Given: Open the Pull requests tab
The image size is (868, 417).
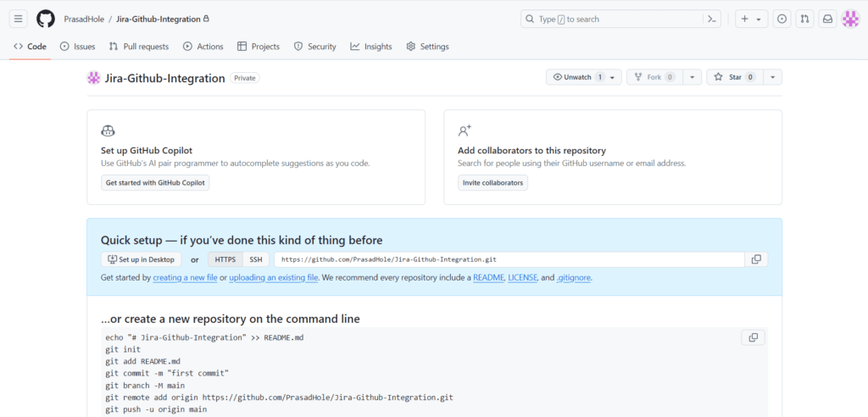Looking at the screenshot, I should (139, 47).
